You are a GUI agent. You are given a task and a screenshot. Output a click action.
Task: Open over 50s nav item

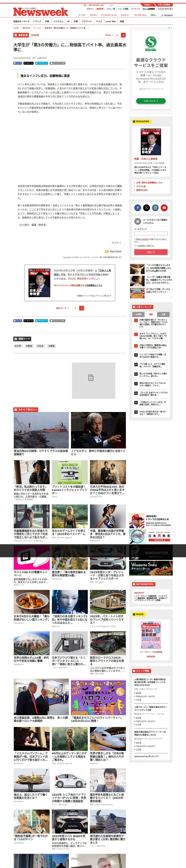pos(111,21)
